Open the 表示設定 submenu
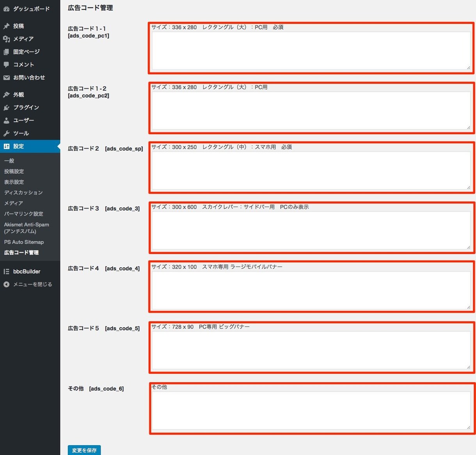This screenshot has width=476, height=455. tap(14, 182)
